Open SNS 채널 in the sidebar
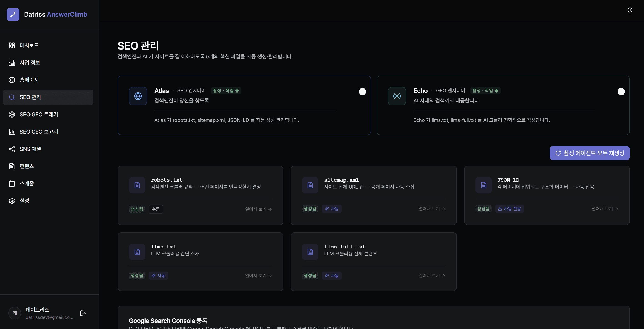The height and width of the screenshot is (329, 644). coord(48,149)
